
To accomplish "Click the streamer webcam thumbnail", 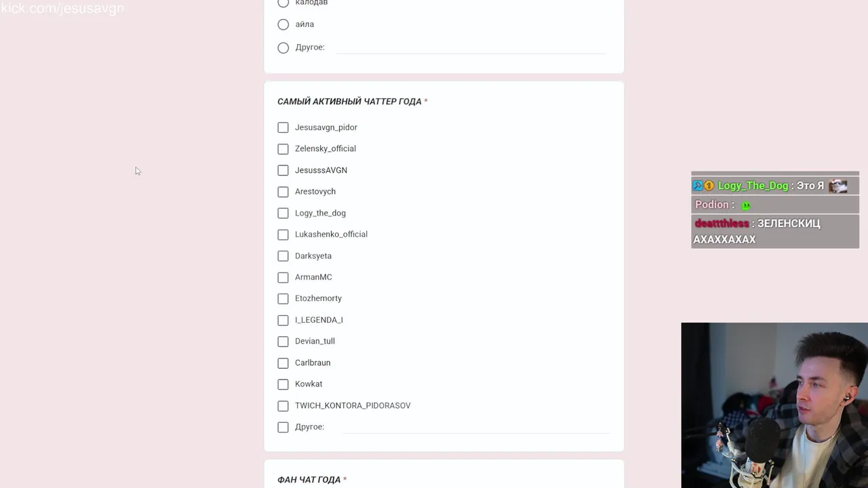I will (x=774, y=405).
